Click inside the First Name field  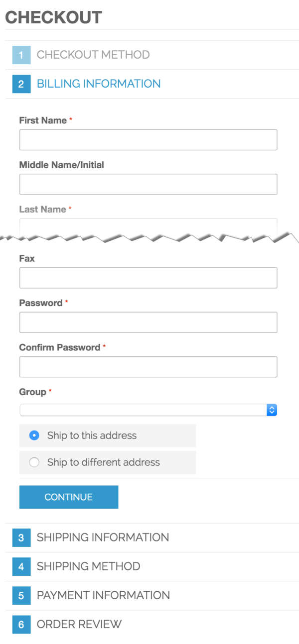coord(148,139)
